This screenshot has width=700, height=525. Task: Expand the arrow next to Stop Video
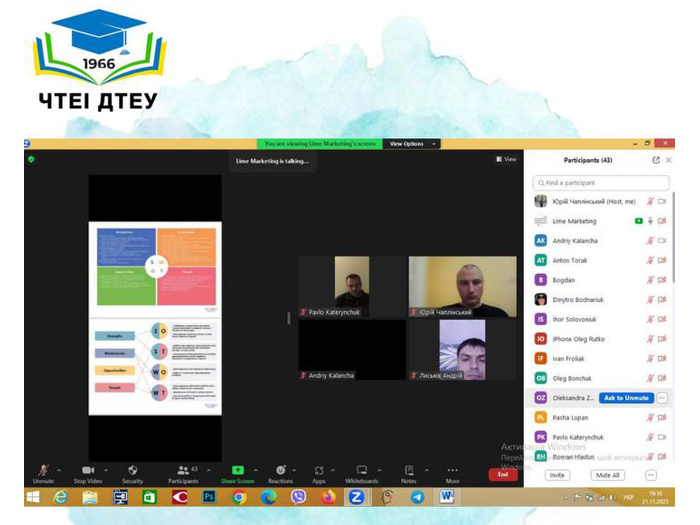click(106, 470)
